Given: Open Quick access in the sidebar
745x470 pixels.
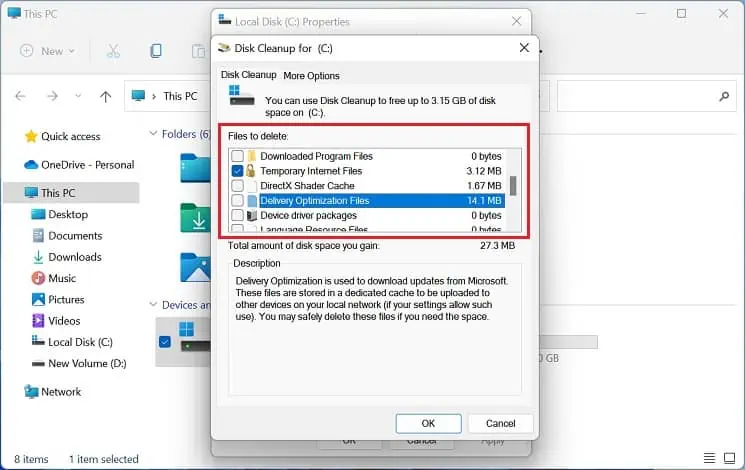Looking at the screenshot, I should (x=70, y=136).
